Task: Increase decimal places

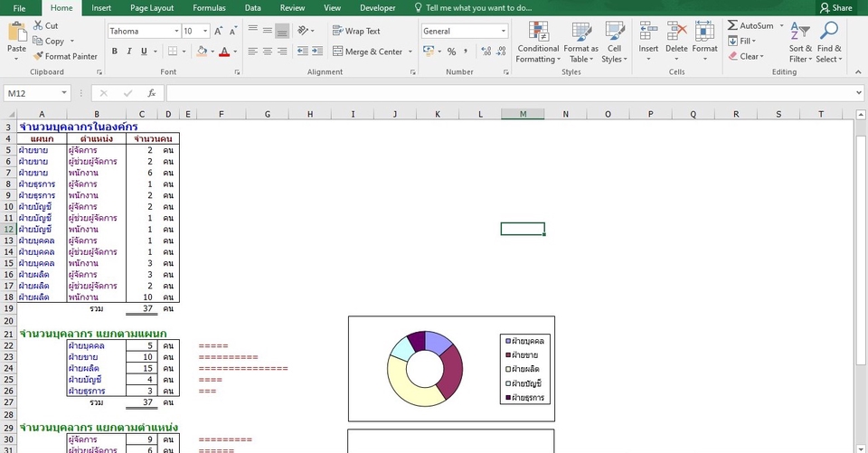Action: tap(486, 52)
